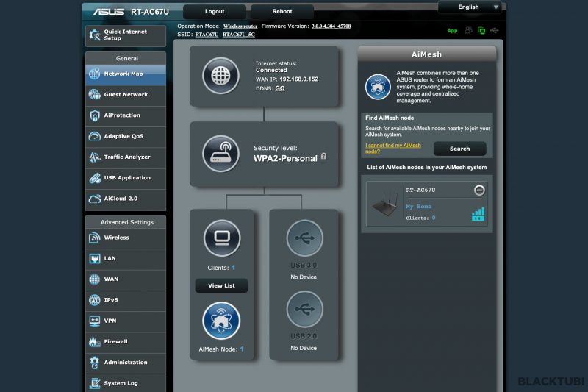Click the AiMesh panel logo icon
Screen dimensions: 588x392
(x=378, y=87)
